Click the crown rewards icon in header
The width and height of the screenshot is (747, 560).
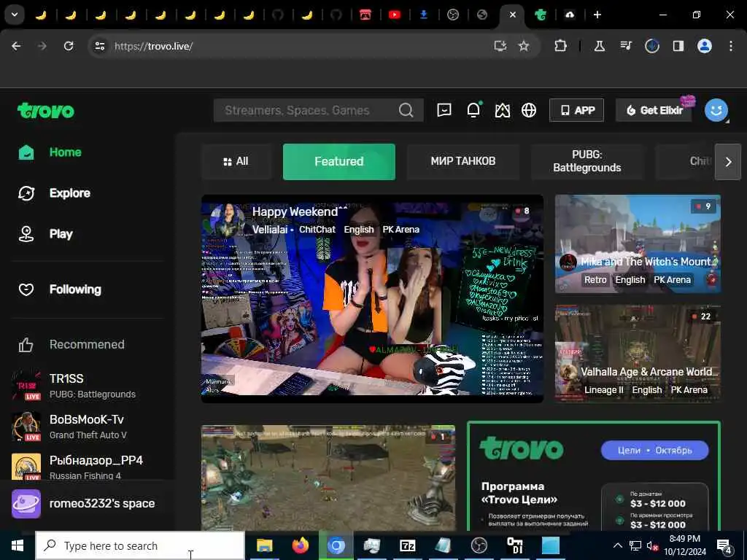502,111
